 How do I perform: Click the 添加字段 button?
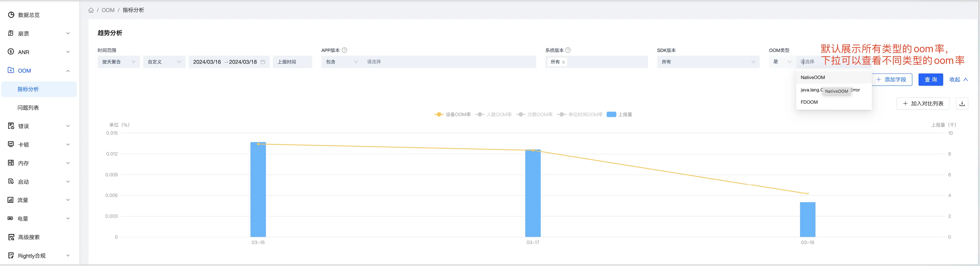tap(892, 79)
